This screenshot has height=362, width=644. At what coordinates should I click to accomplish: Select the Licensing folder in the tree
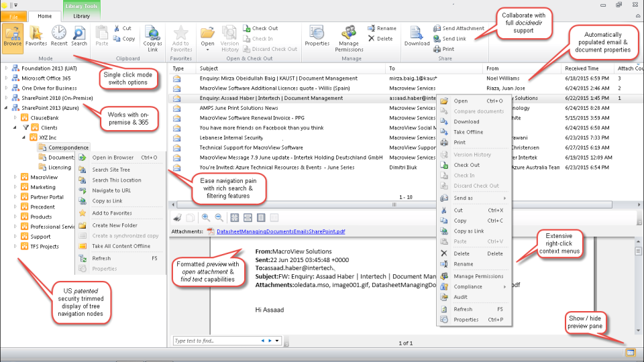pyautogui.click(x=55, y=167)
